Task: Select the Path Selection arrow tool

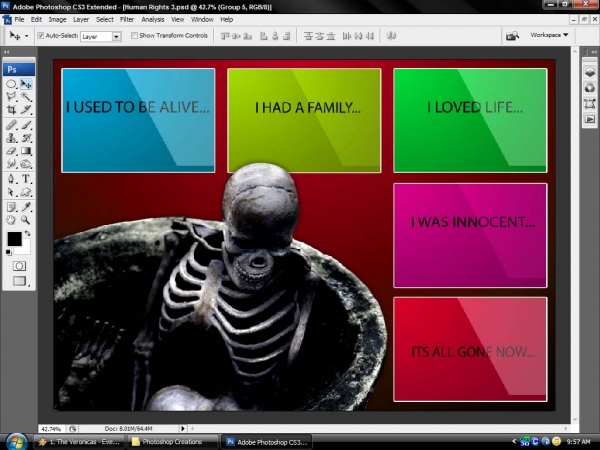Action: click(11, 192)
